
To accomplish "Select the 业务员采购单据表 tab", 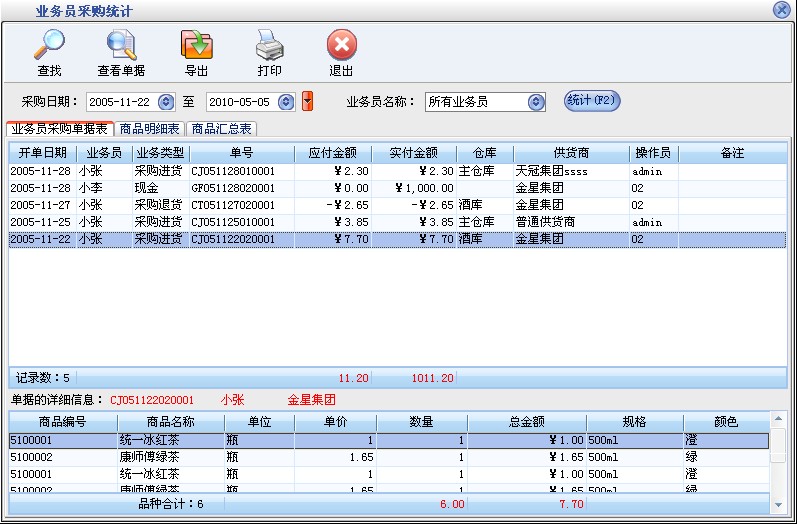I will click(59, 129).
